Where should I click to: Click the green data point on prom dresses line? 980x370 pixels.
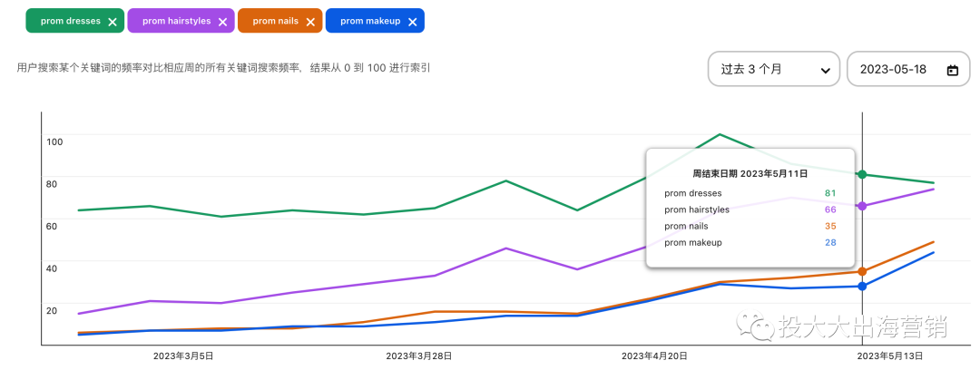click(862, 174)
